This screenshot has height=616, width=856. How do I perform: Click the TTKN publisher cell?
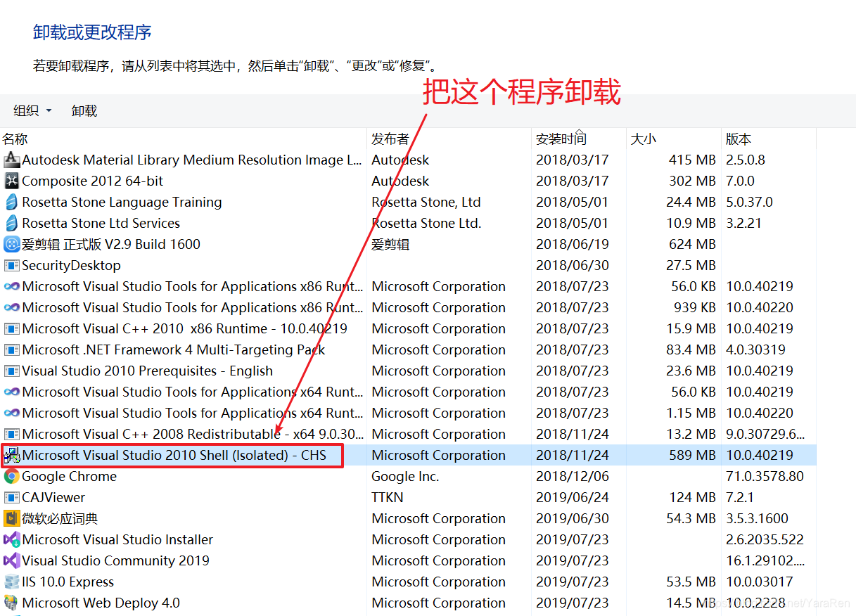[388, 497]
